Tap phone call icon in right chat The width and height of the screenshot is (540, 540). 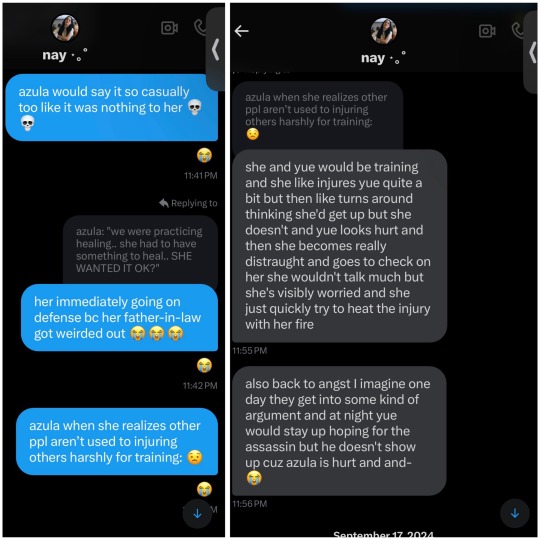tap(518, 30)
